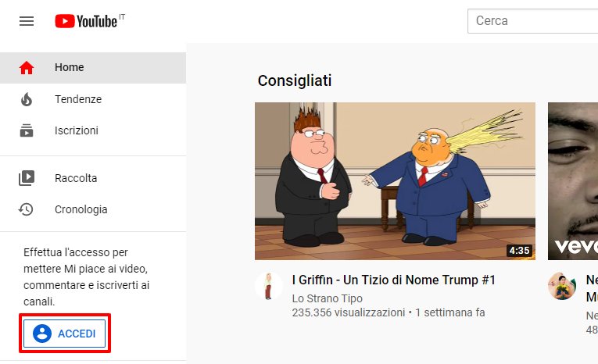Click the Tendenze flame icon

click(x=27, y=99)
